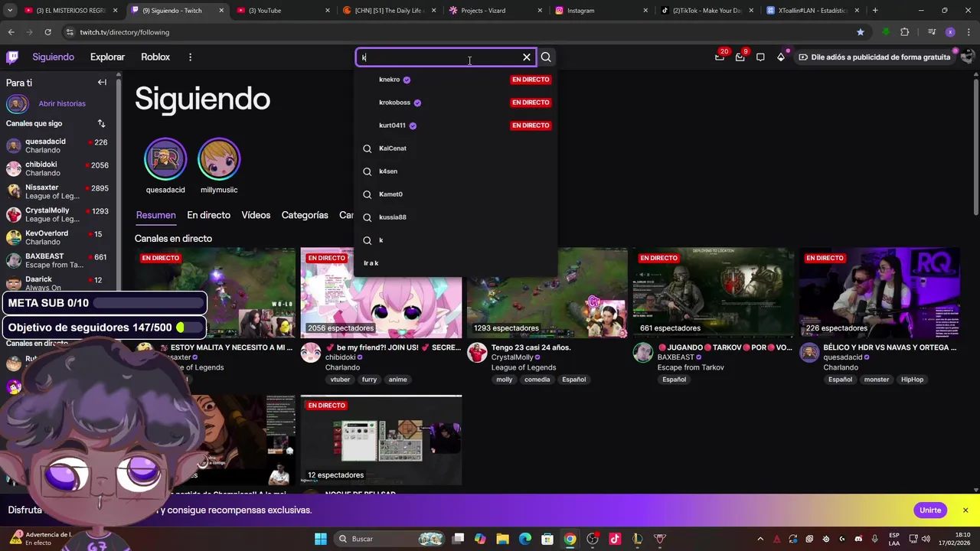Close the bottom Unirte banner

965,510
